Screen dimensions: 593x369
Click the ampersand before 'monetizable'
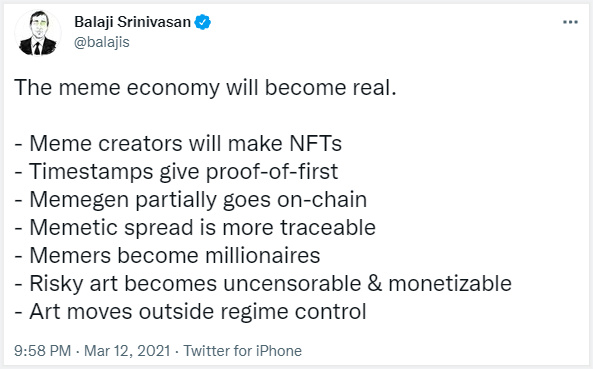[375, 284]
